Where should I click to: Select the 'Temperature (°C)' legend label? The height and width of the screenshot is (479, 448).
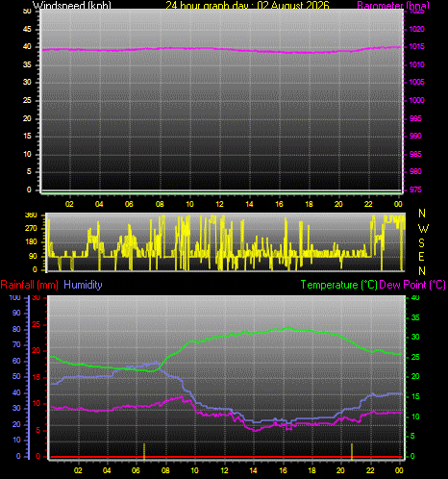pos(338,285)
